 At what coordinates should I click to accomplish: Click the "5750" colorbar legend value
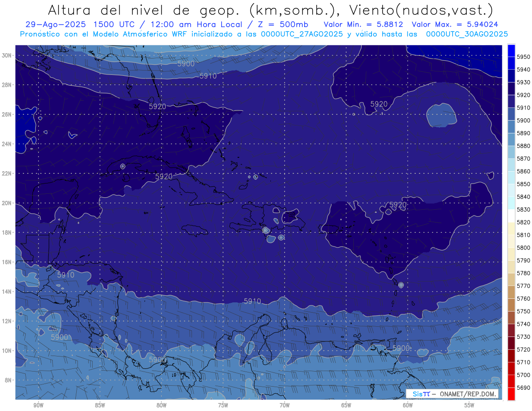tap(523, 311)
